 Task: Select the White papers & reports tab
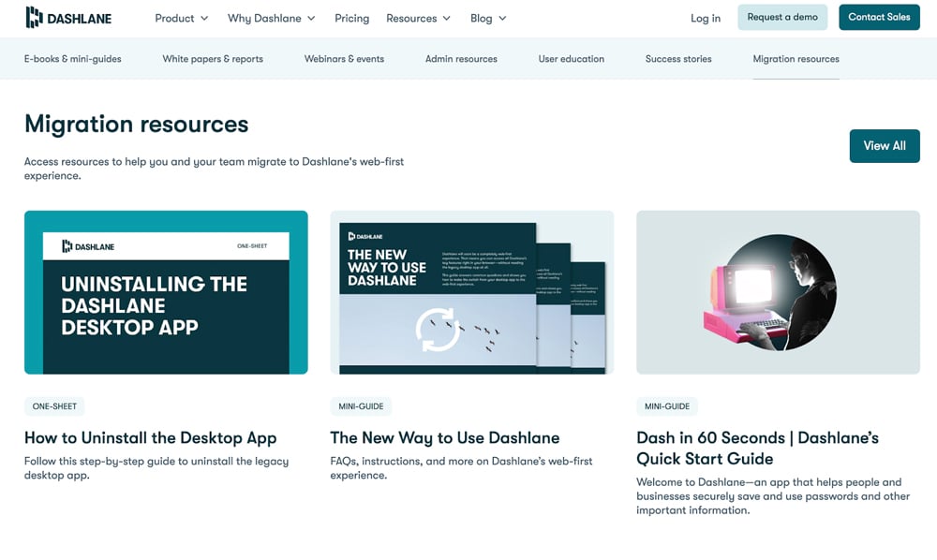213,59
